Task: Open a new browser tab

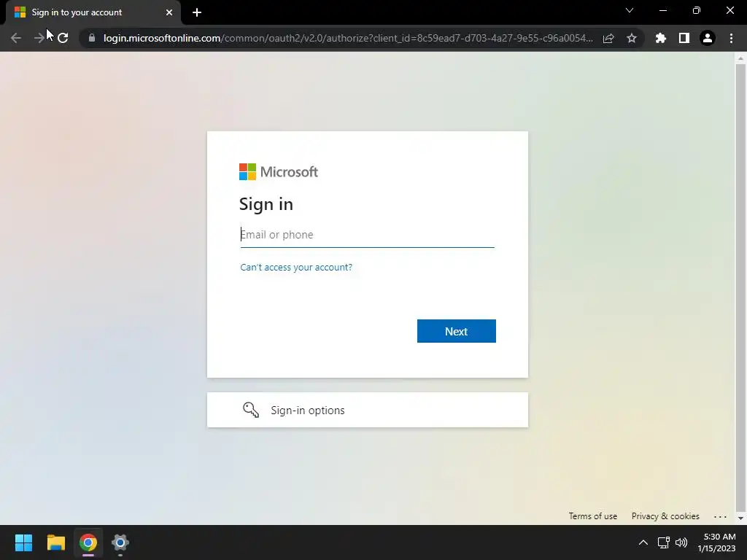Action: pyautogui.click(x=197, y=12)
